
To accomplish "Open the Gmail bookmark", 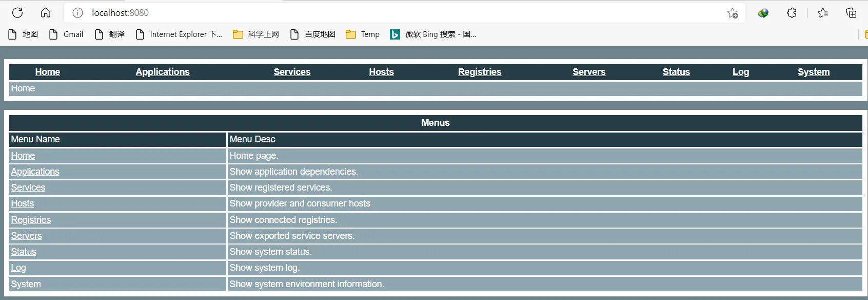I will (66, 34).
